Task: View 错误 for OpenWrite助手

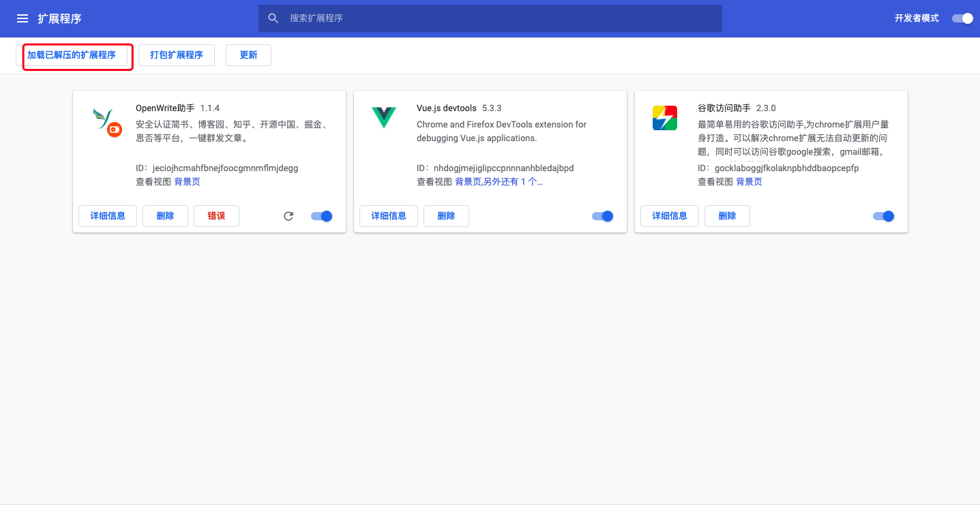Action: coord(216,216)
